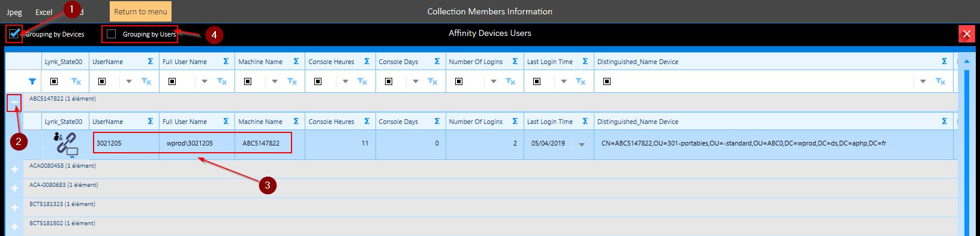Clear the Console Days column filter
Screen dimensions: 980x236
click(432, 81)
